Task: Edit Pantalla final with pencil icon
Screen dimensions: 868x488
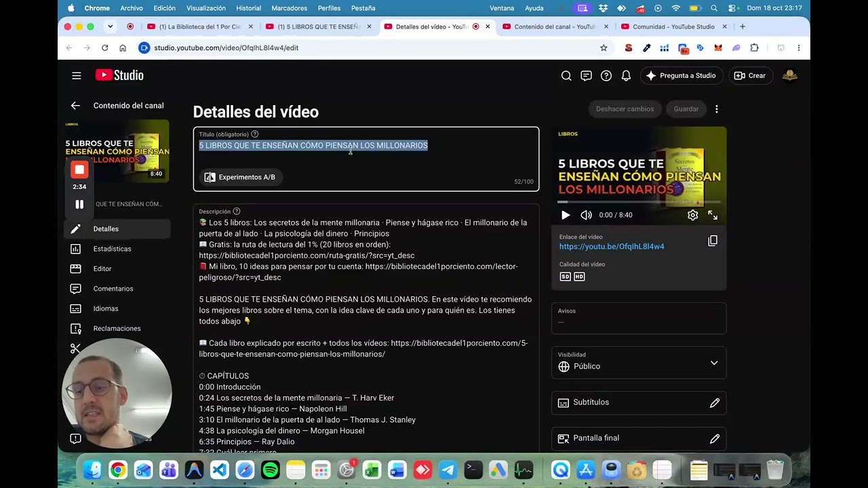Action: coord(715,439)
